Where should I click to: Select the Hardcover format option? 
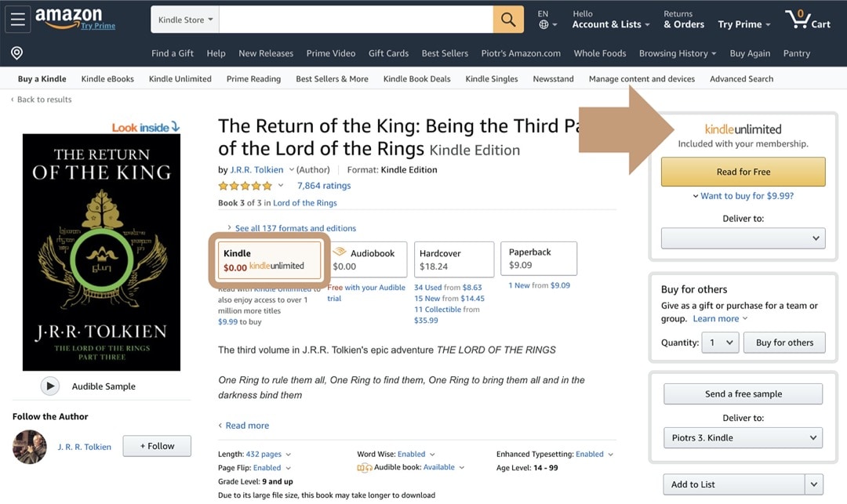tap(453, 259)
